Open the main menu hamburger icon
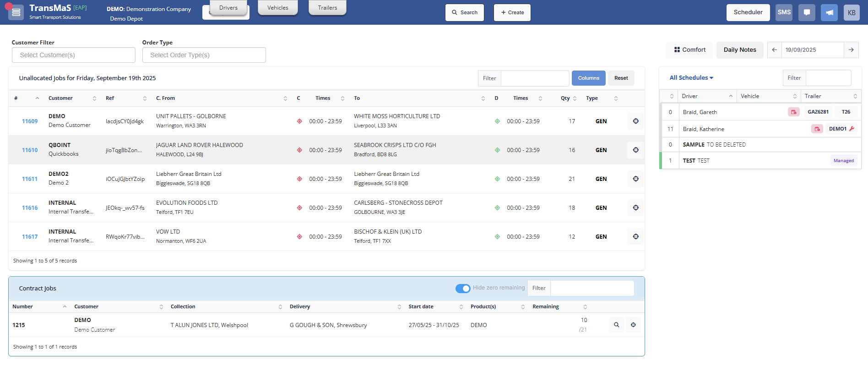868x366 pixels. [x=16, y=12]
